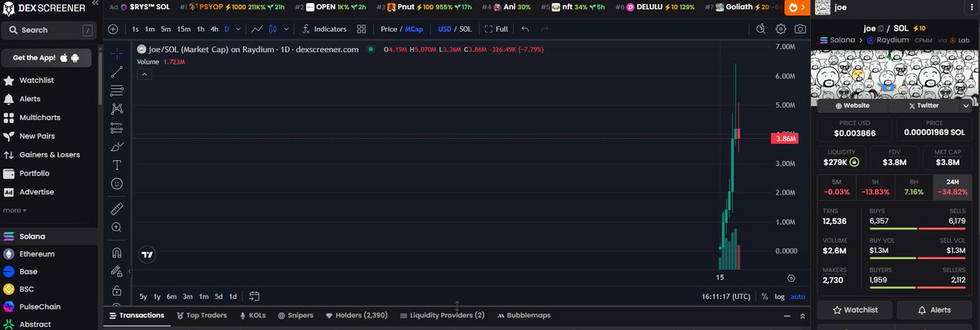Select the crosshair cursor tool

tap(117, 54)
